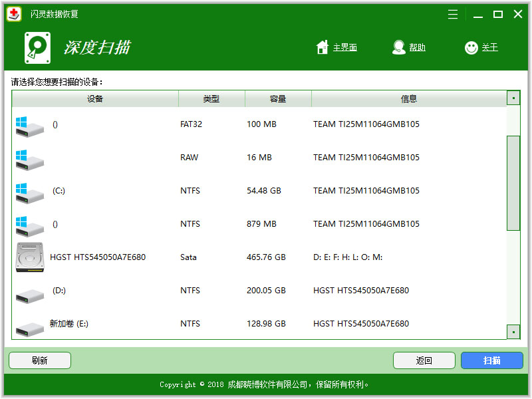Click the 128.98 GB capacity cell
The height and width of the screenshot is (399, 532).
(x=267, y=324)
